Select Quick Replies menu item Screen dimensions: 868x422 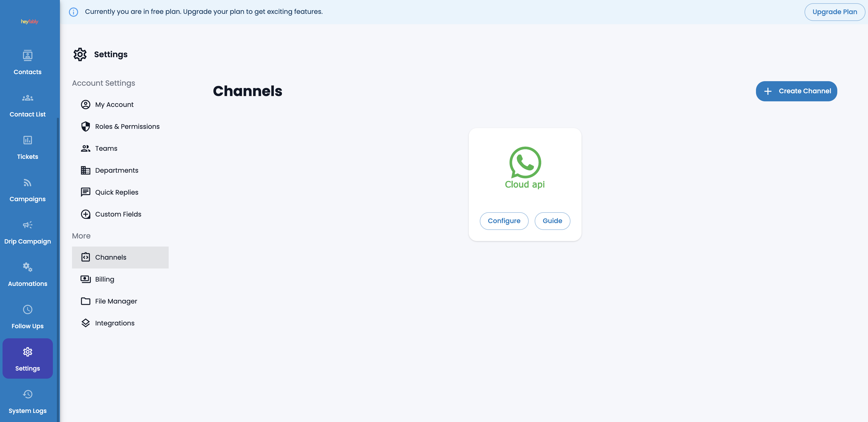[117, 192]
